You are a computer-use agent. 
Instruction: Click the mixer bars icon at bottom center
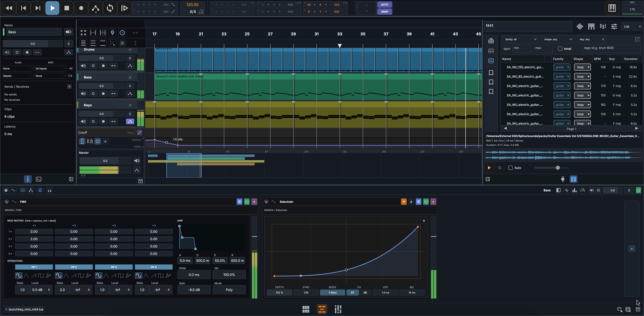[x=338, y=309]
